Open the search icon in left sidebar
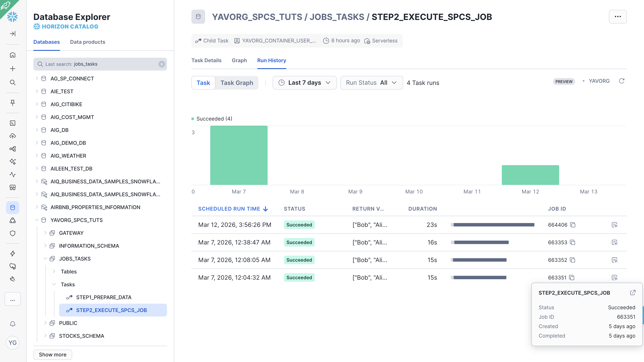 pyautogui.click(x=12, y=82)
